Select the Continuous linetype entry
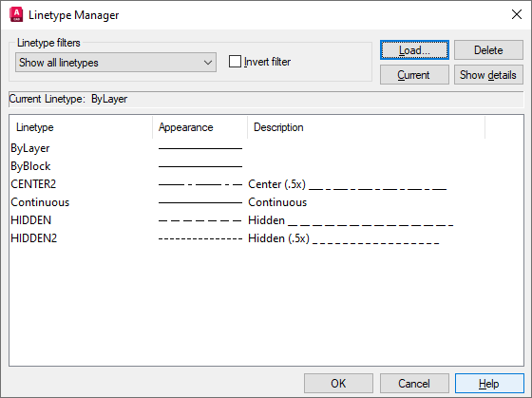Image resolution: width=532 pixels, height=398 pixels. click(x=40, y=202)
